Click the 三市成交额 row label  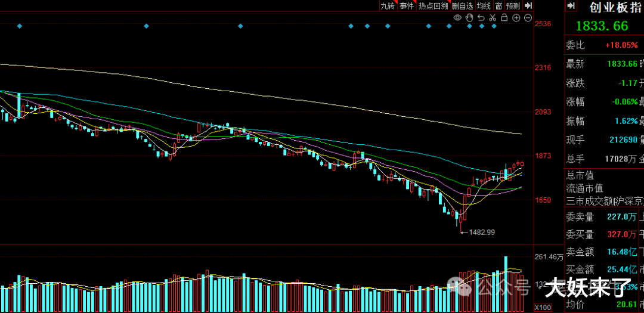point(605,202)
